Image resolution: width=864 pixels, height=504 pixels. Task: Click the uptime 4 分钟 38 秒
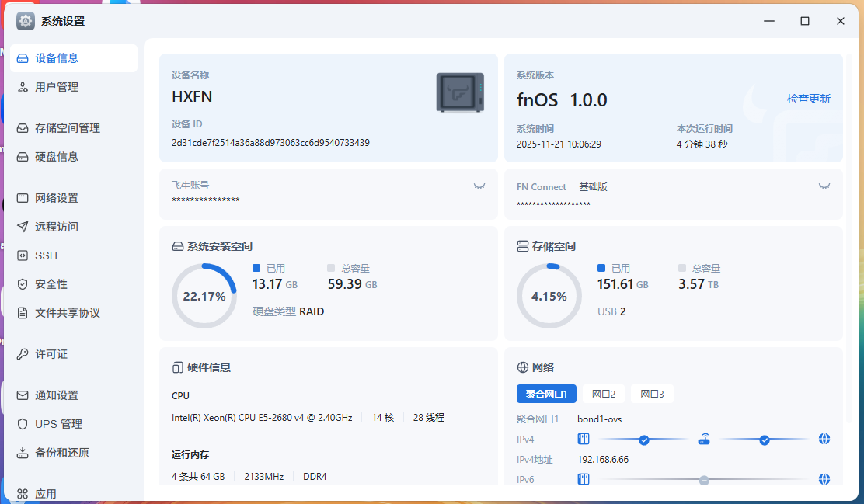click(x=702, y=144)
